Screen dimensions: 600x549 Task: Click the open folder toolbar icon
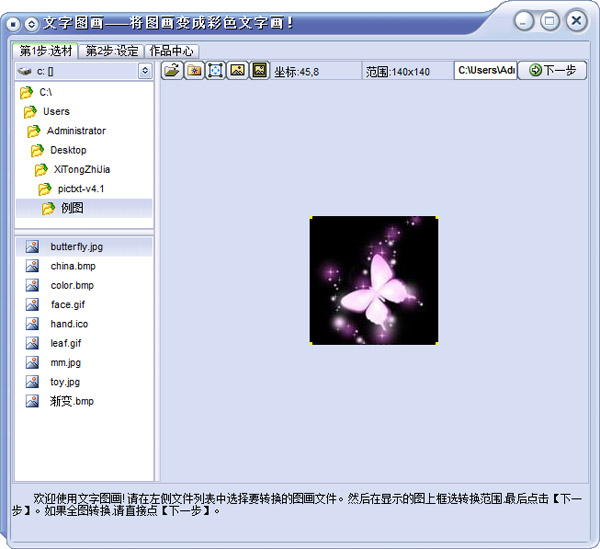point(172,70)
